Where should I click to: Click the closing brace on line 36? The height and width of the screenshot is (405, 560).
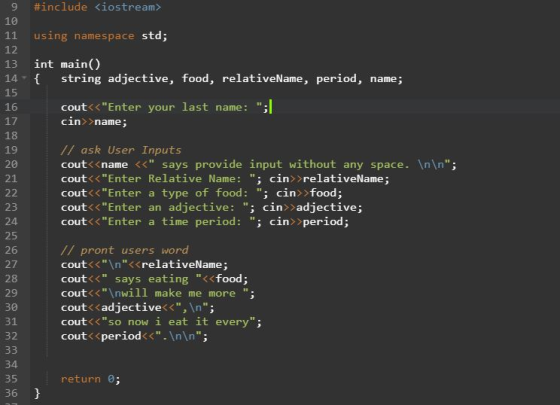[x=37, y=393]
